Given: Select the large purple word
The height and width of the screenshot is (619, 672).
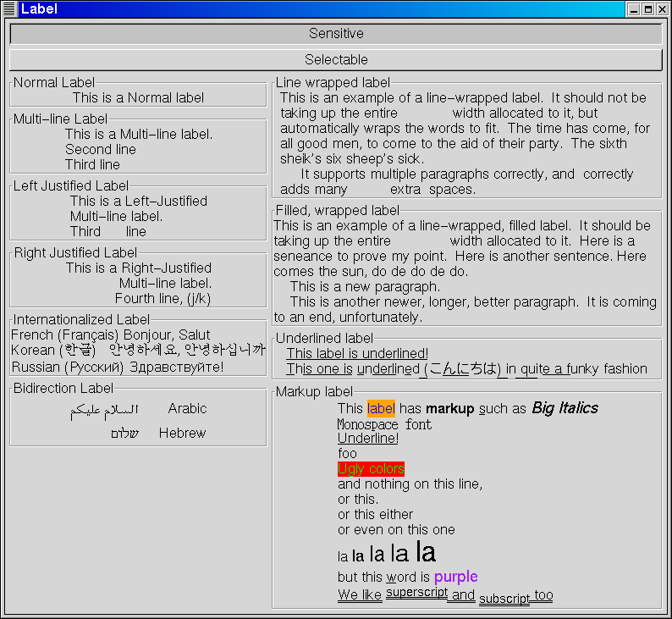Looking at the screenshot, I should pyautogui.click(x=455, y=578).
